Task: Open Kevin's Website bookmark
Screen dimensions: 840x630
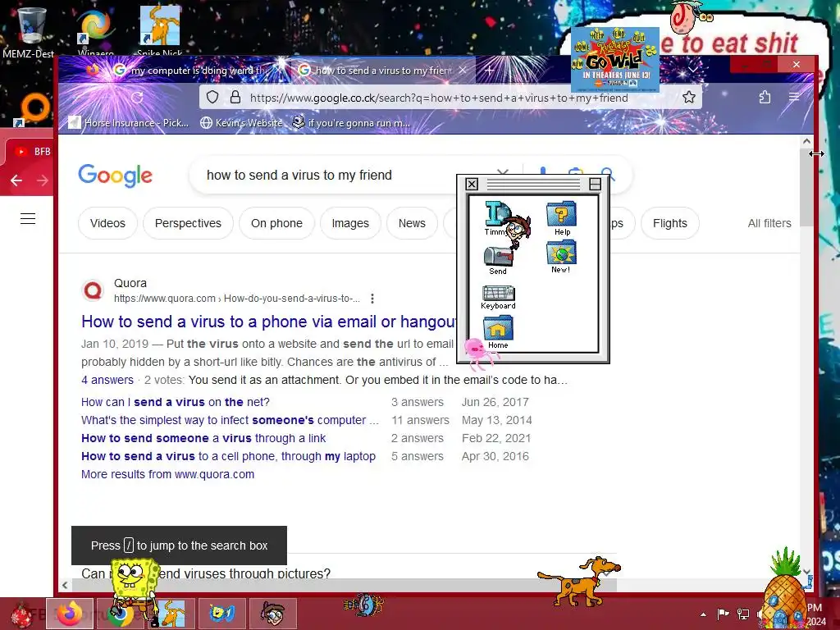Action: pos(241,123)
